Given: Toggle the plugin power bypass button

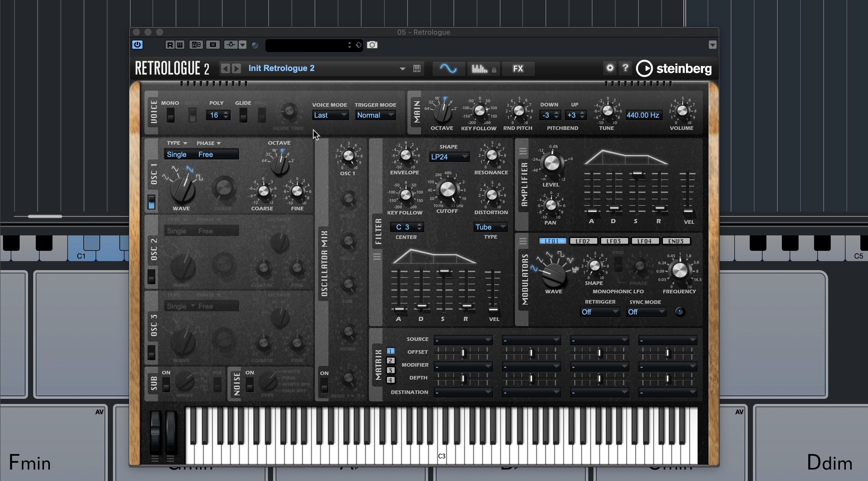Looking at the screenshot, I should pos(137,45).
